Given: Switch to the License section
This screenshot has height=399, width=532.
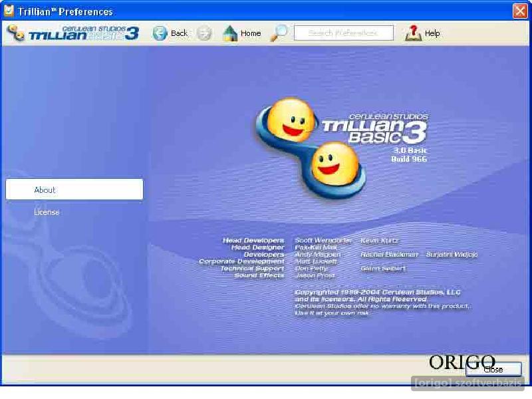Looking at the screenshot, I should (x=47, y=212).
